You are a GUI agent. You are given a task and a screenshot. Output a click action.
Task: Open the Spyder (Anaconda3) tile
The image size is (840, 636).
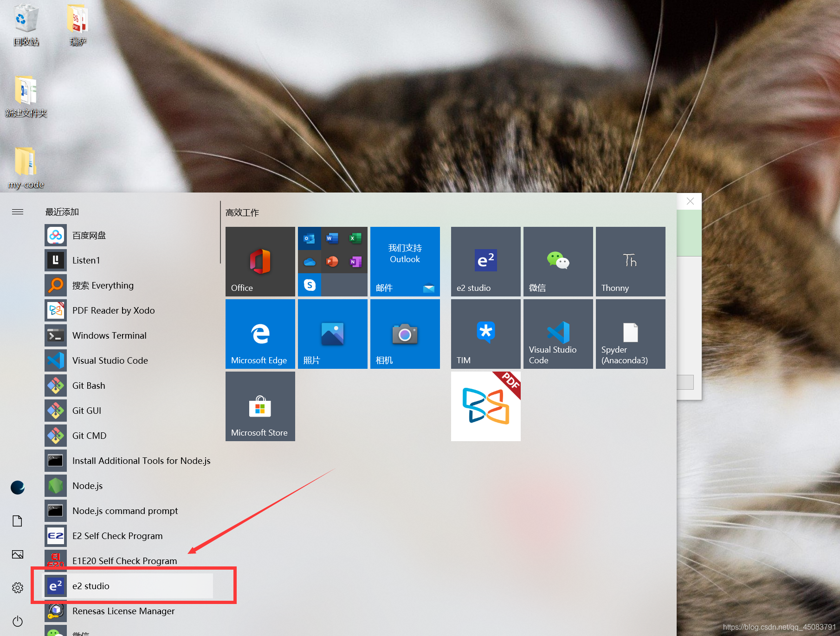tap(631, 334)
